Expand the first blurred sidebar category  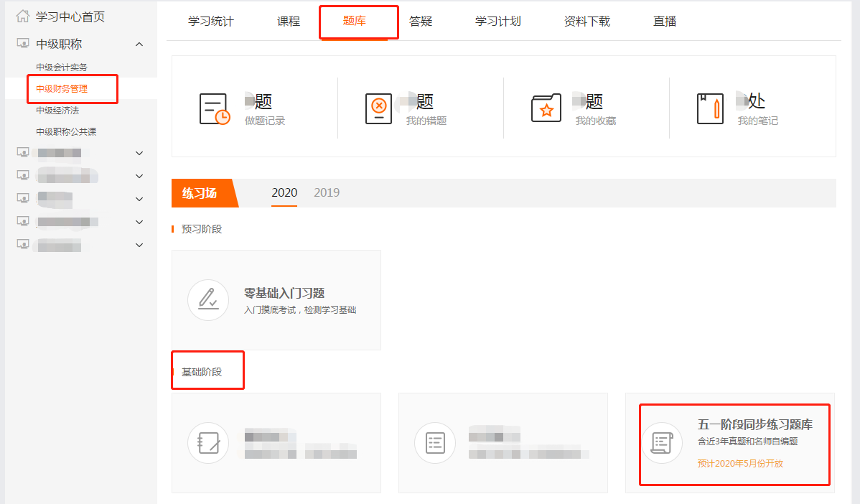pos(139,152)
